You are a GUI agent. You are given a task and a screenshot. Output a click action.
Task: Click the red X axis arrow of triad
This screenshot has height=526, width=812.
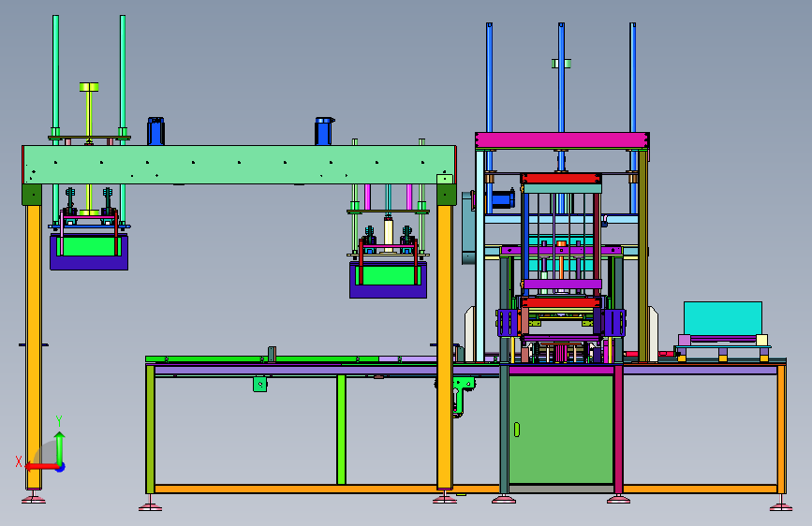[x=41, y=466]
